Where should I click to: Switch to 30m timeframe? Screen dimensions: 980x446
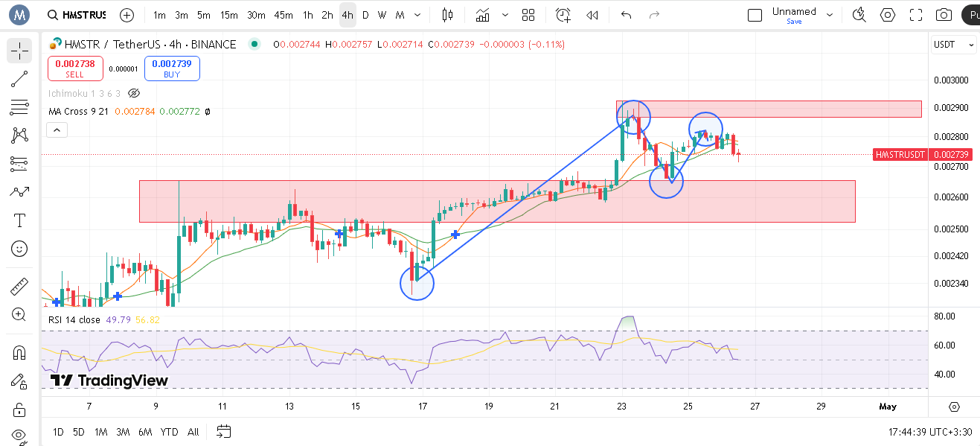[256, 15]
